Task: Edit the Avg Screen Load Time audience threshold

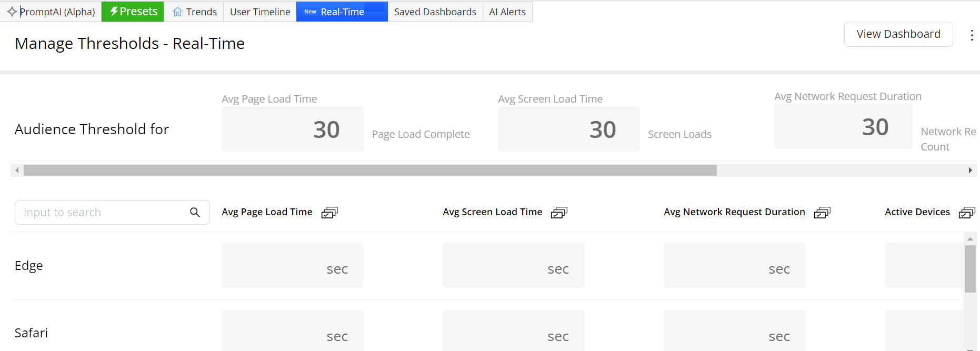Action: pyautogui.click(x=568, y=129)
